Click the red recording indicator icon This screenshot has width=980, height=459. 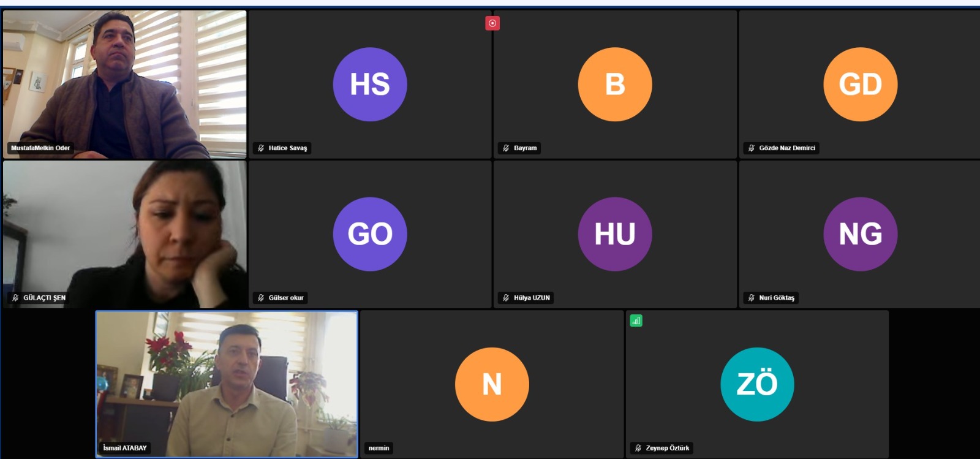point(492,23)
